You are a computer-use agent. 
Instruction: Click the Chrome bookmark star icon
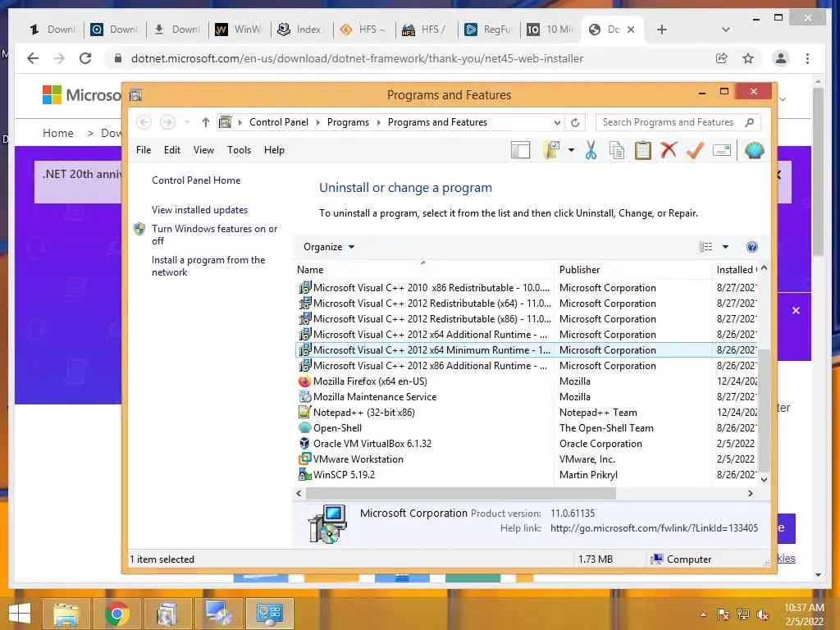pos(748,58)
